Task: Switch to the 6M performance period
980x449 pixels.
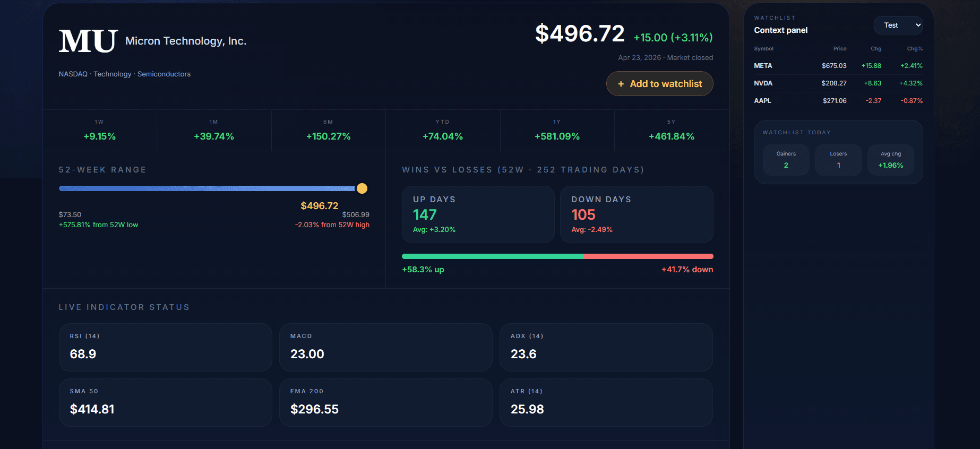Action: click(x=329, y=131)
